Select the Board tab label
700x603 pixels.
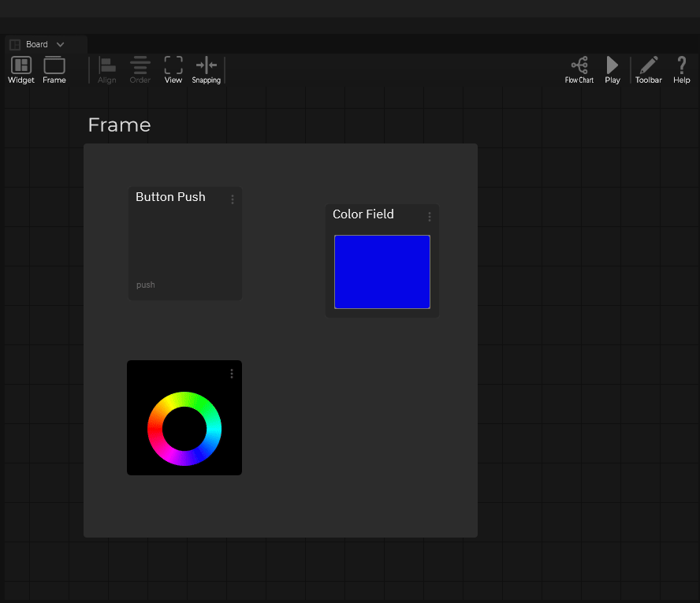(x=36, y=45)
